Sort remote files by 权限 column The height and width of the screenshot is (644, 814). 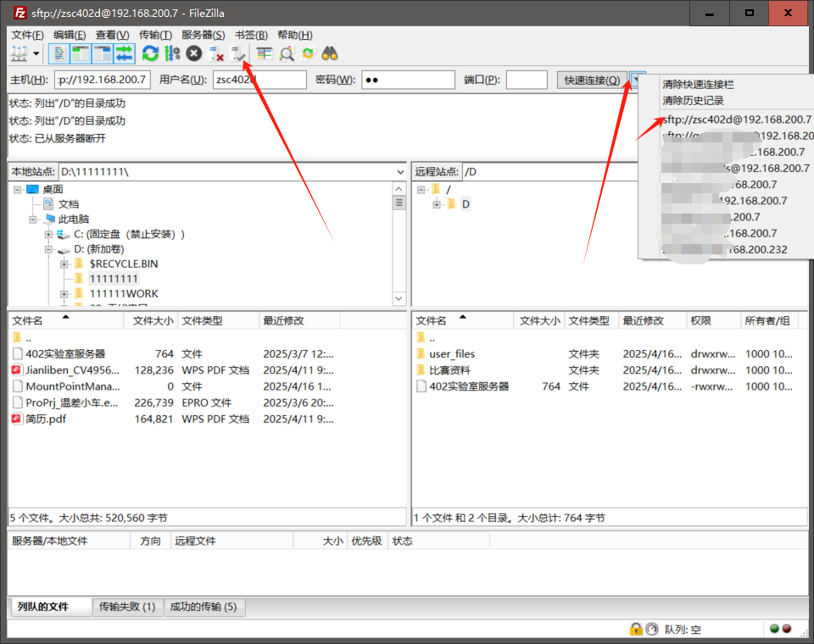click(713, 320)
